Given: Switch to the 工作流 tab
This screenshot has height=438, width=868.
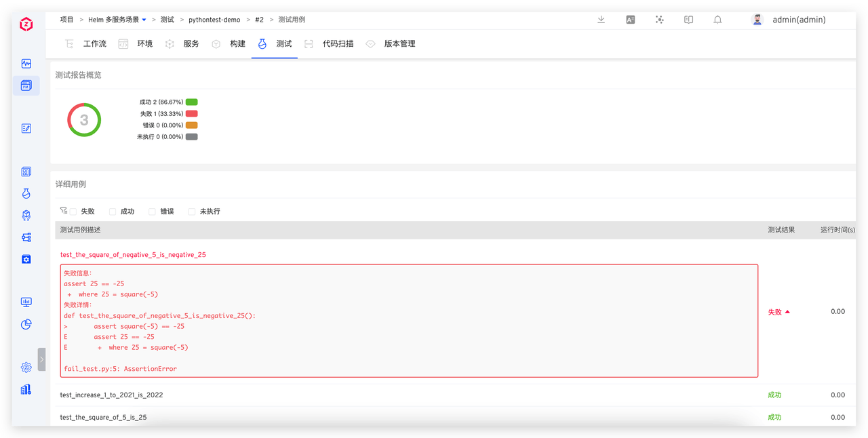Looking at the screenshot, I should (94, 44).
